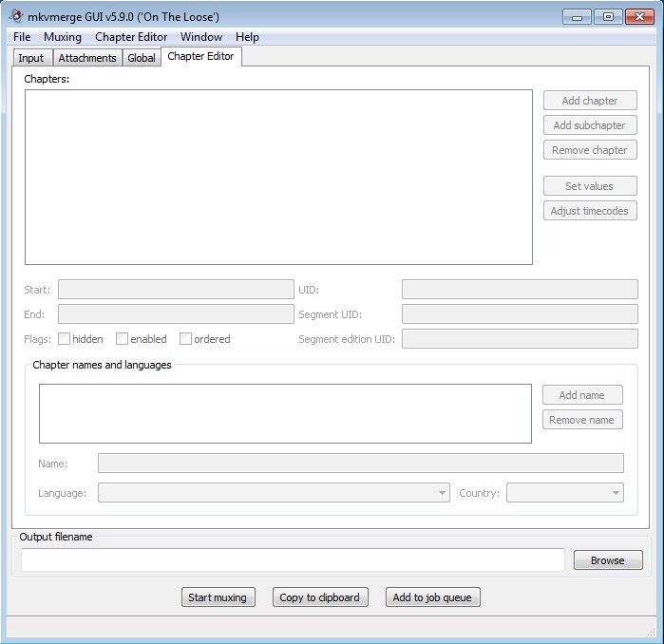Screen dimensions: 664x644
Task: Open the Muxing menu
Action: (63, 37)
